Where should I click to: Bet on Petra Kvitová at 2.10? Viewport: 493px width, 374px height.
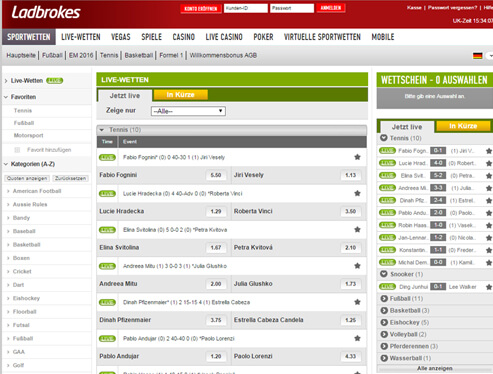351,248
